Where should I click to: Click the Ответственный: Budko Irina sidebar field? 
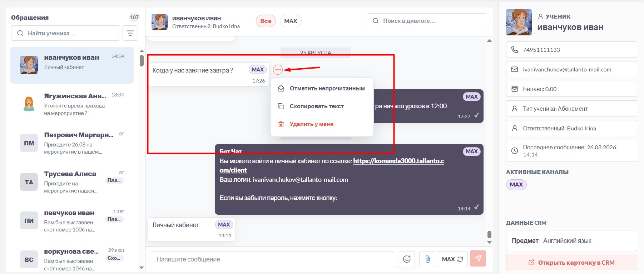point(571,128)
